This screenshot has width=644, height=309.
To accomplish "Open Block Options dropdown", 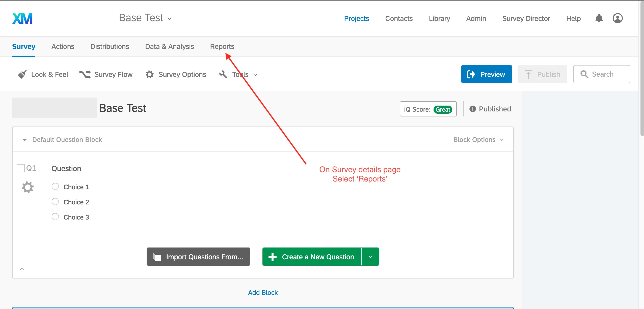I will click(478, 140).
